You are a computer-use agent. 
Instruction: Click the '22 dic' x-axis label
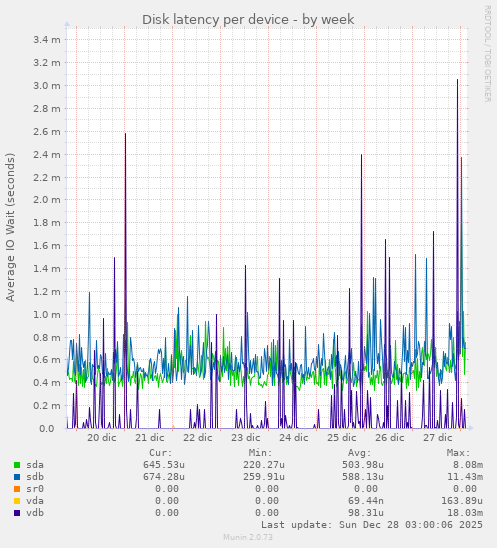198,438
